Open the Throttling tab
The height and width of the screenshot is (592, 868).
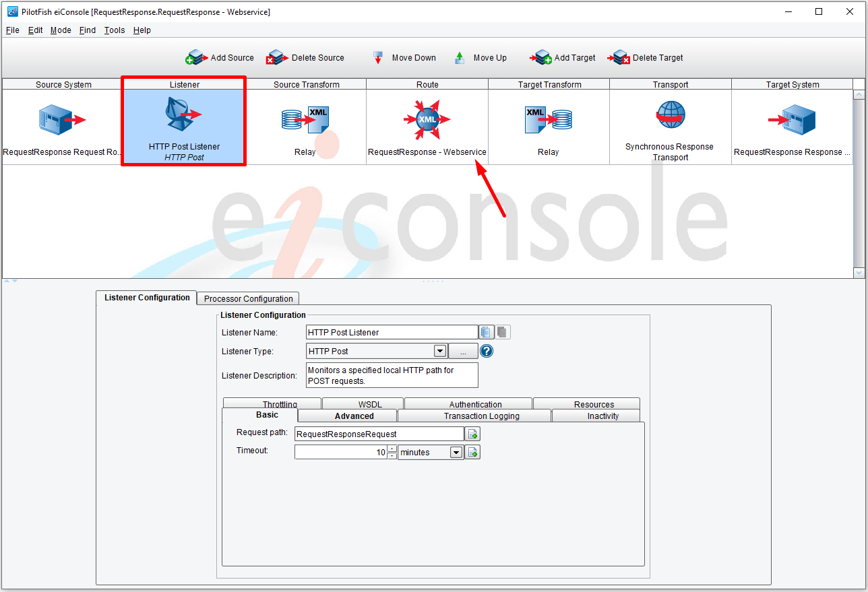pos(272,403)
